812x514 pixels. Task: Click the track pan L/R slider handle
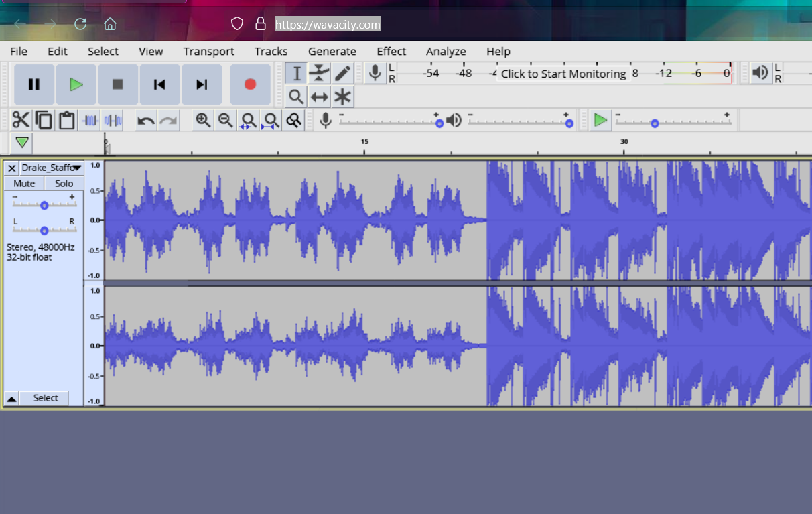click(44, 230)
